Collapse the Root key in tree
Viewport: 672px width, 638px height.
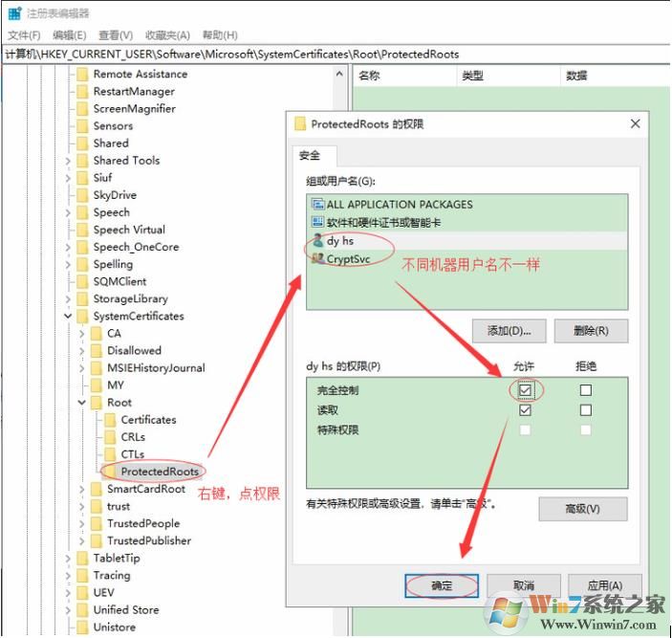[x=82, y=403]
